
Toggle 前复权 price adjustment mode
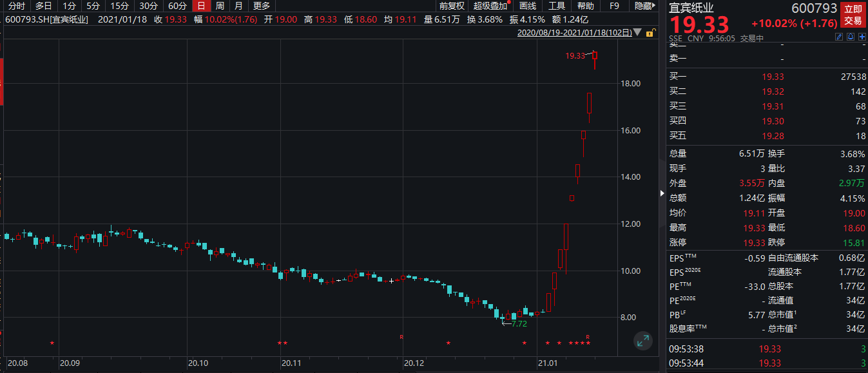(x=452, y=6)
